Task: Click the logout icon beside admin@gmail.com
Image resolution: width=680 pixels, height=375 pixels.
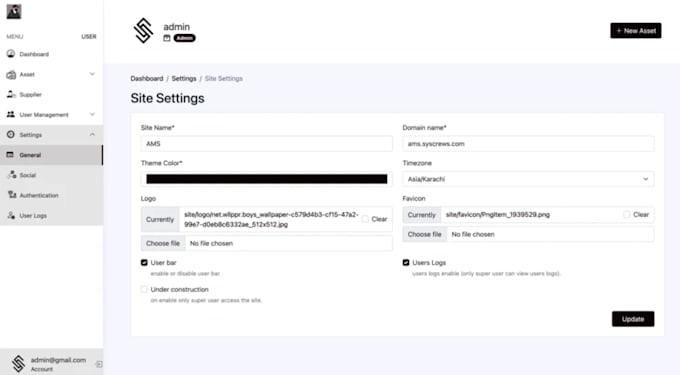Action: (99, 364)
